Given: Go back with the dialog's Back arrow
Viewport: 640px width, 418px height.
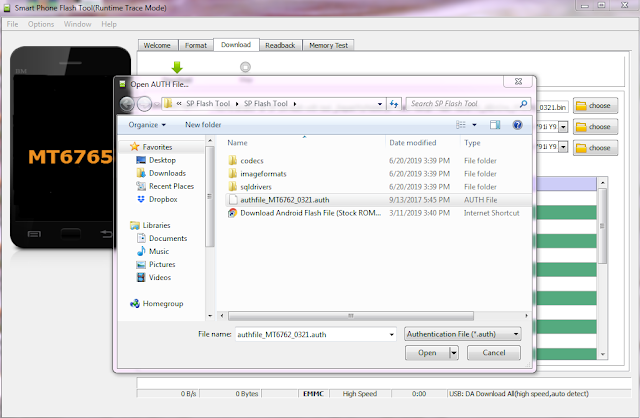Looking at the screenshot, I should (x=127, y=104).
